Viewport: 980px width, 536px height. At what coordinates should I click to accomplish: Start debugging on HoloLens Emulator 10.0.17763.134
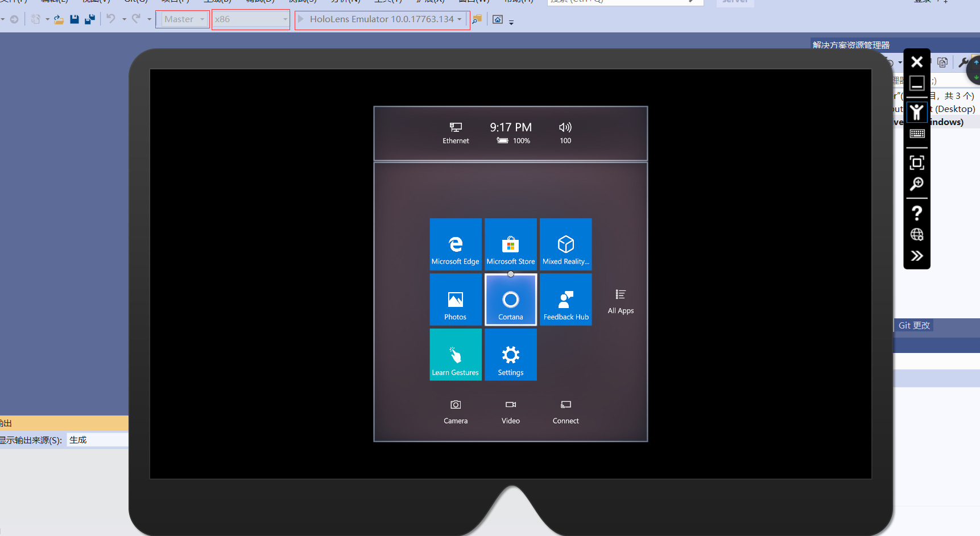click(377, 19)
